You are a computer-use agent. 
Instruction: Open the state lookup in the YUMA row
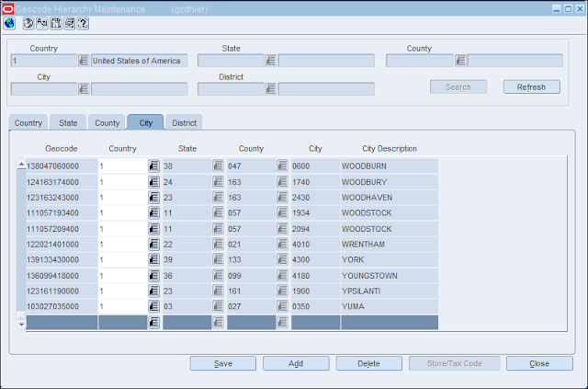(218, 306)
